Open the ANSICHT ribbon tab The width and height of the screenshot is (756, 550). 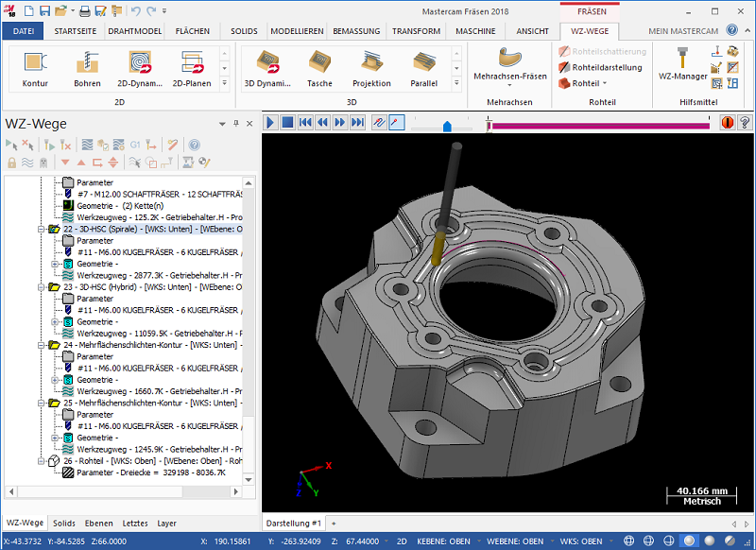532,31
